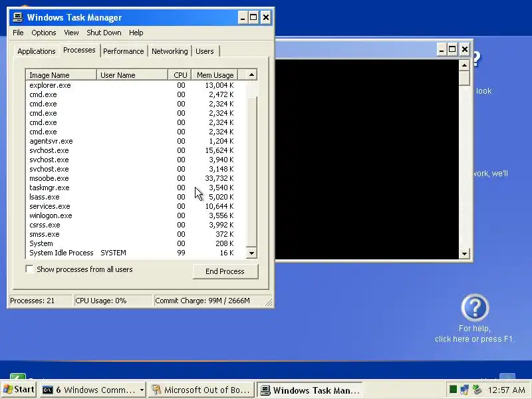Switch to the Performance tab
This screenshot has width=532, height=399.
pyautogui.click(x=124, y=51)
